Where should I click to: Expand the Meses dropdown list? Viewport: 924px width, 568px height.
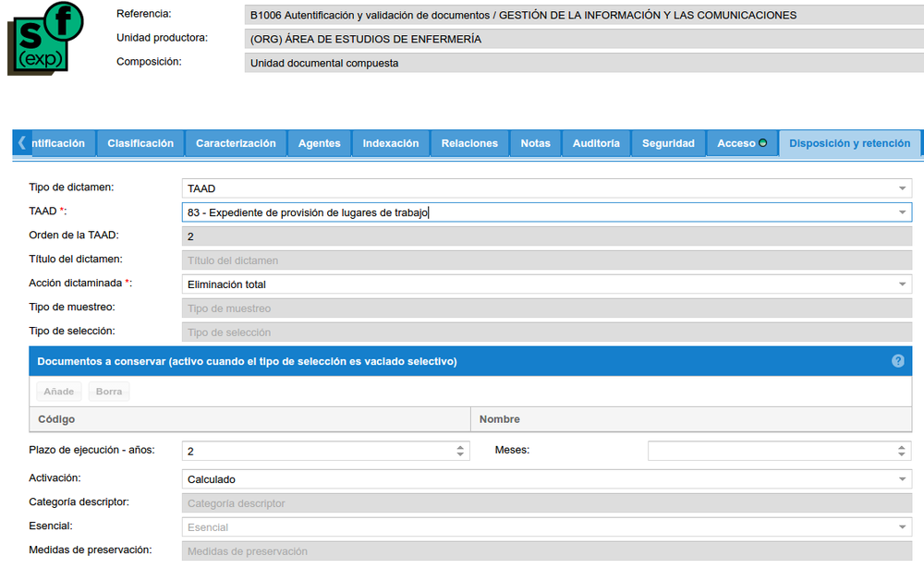pyautogui.click(x=902, y=451)
